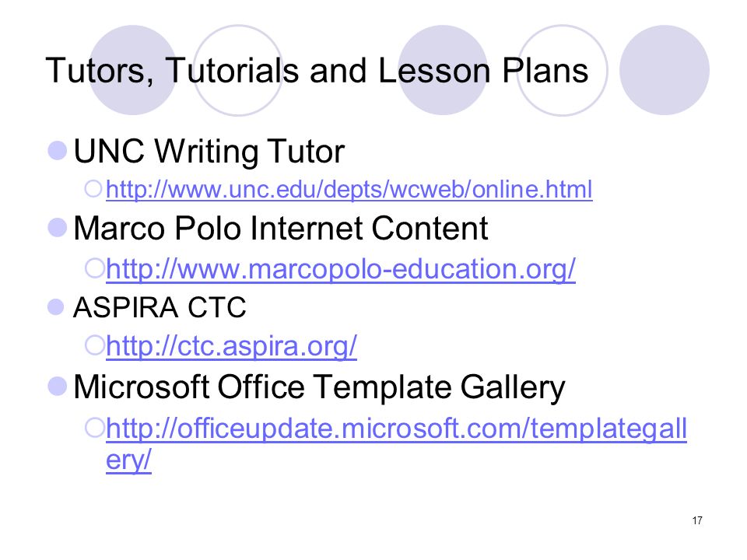Viewport: 747px width, 560px height.
Task: Open the ctc.aspira.org link
Action: 232,346
